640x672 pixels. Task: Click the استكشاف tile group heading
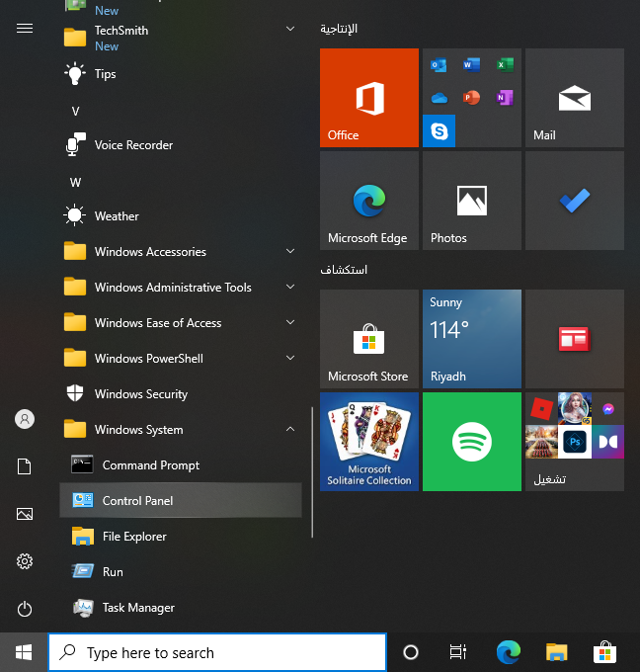(344, 270)
